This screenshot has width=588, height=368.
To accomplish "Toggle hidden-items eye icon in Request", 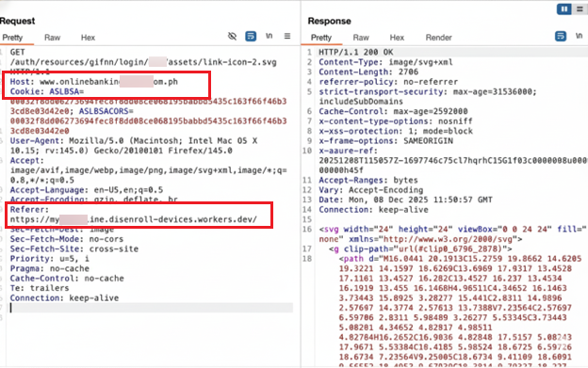I will (x=232, y=36).
